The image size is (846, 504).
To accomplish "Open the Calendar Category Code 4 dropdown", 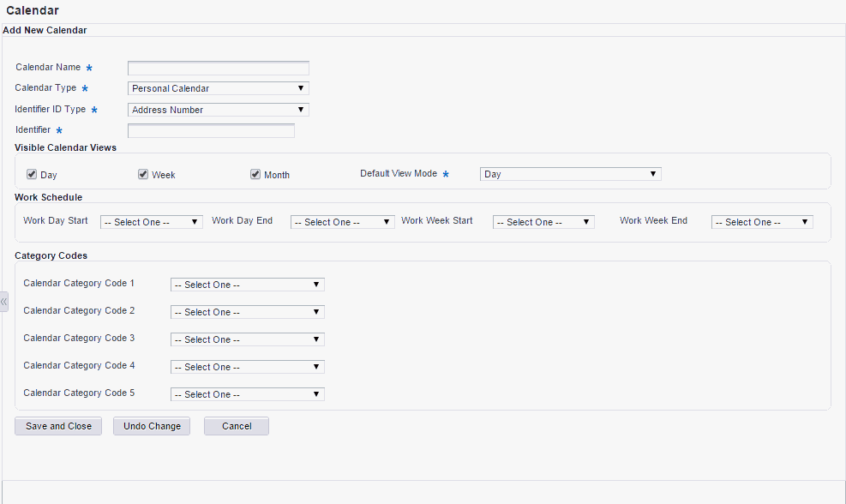I will point(248,367).
